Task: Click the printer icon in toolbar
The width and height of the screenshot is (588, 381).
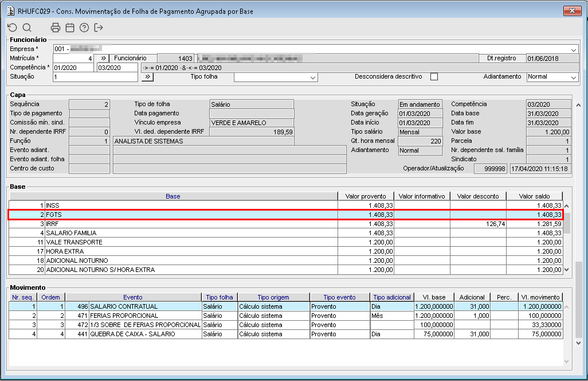Action: [56, 28]
